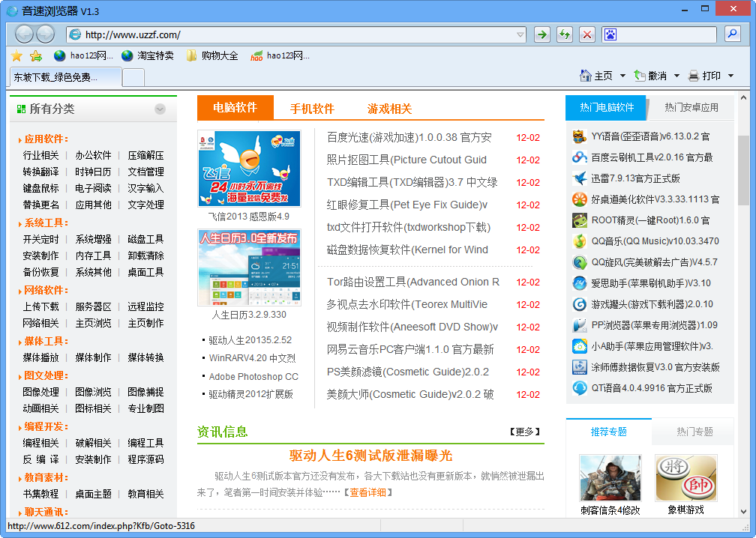Open the WinRARV4.20 中文烈 link

(252, 358)
